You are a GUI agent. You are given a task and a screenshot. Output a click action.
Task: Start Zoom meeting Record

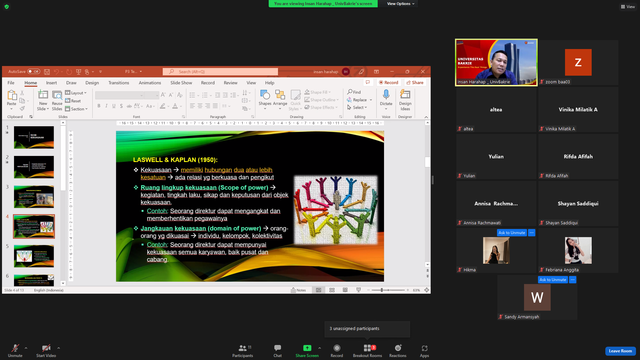click(x=337, y=350)
